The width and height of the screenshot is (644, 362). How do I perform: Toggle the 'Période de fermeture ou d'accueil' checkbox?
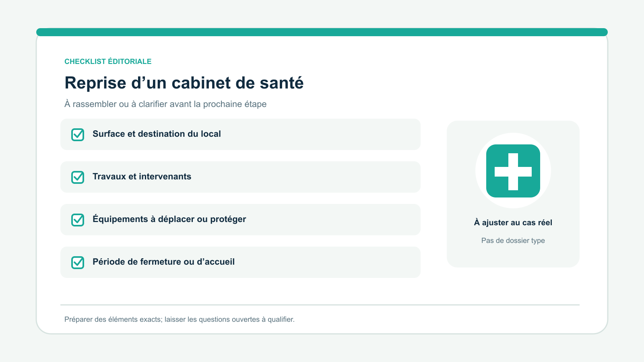78,263
